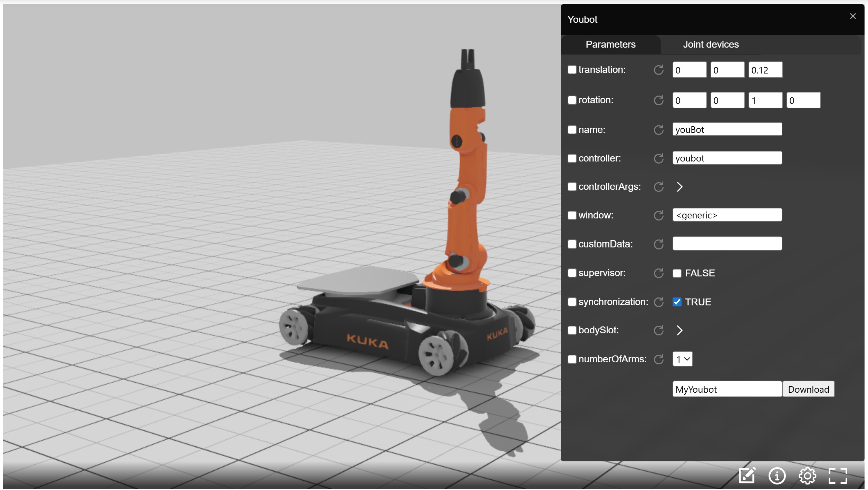Image resolution: width=868 pixels, height=490 pixels.
Task: Reset the rotation field to default
Action: (x=659, y=100)
